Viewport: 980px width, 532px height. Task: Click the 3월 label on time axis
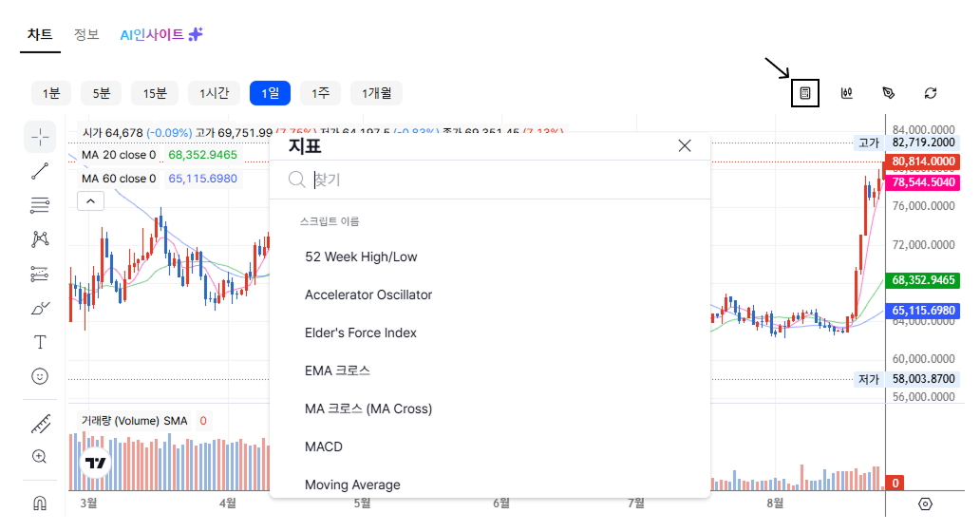click(x=88, y=503)
